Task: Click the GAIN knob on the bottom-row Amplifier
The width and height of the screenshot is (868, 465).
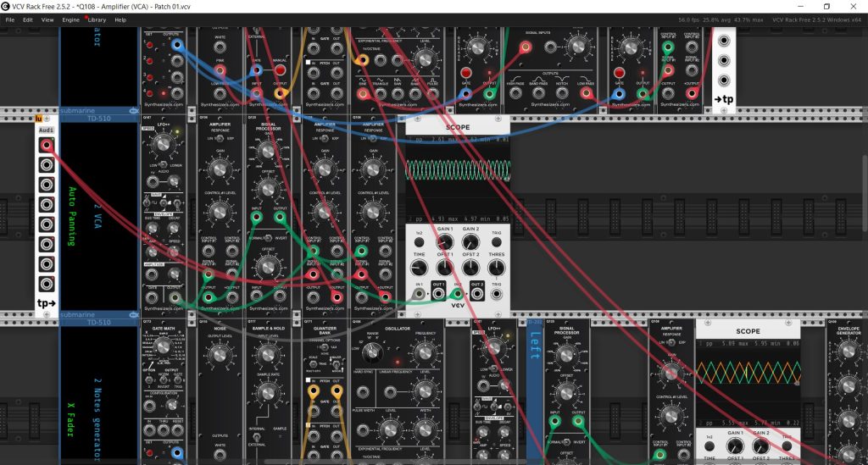Action: 670,374
